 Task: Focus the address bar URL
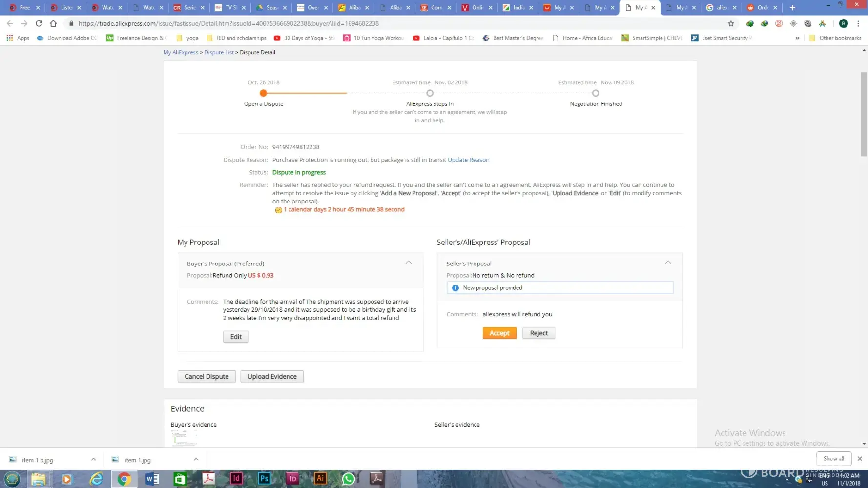click(228, 23)
